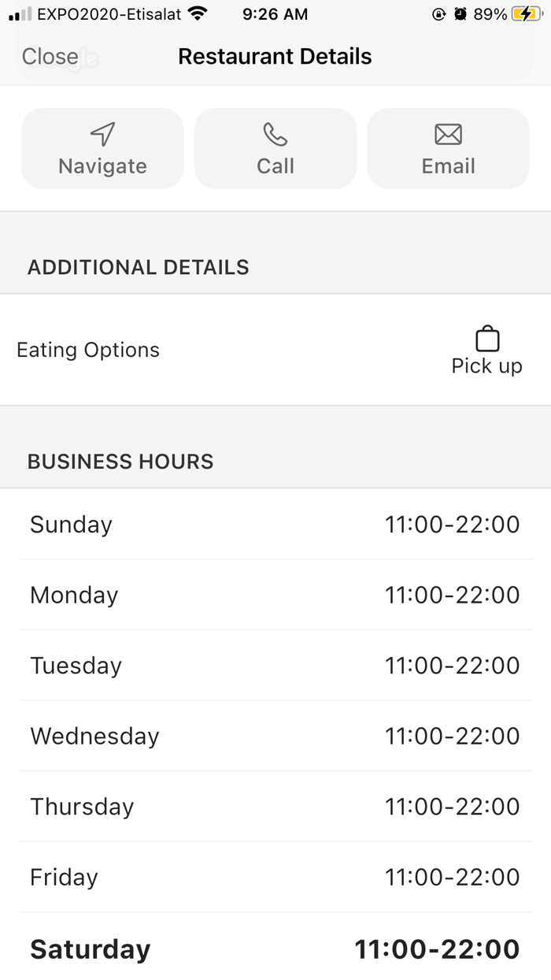Tap the rotation lock status icon
This screenshot has height=980, width=551.
coord(439,14)
